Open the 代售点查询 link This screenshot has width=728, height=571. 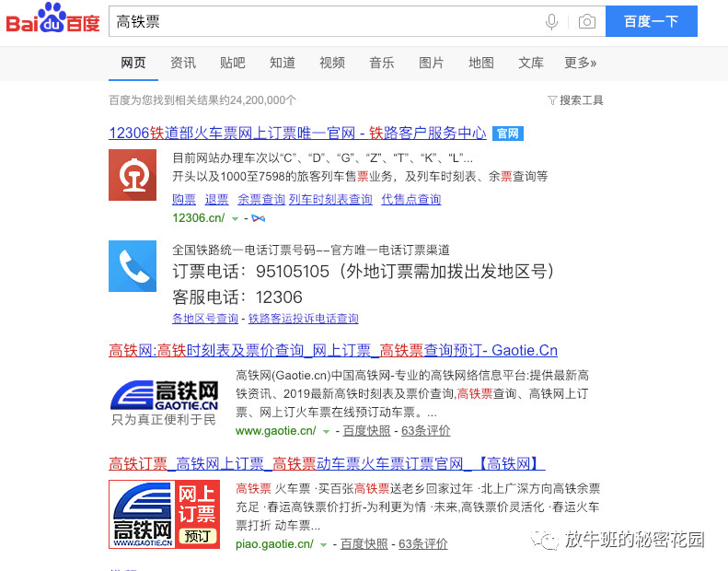click(410, 199)
